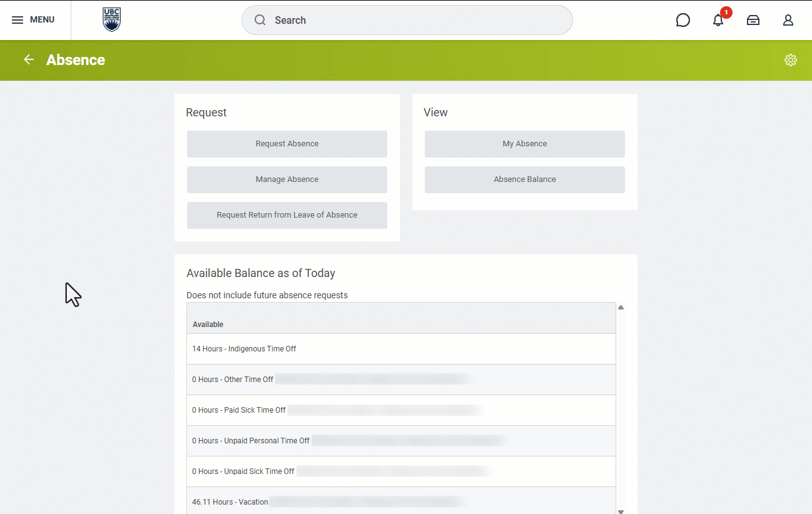Open the hamburger MENU icon
This screenshot has width=812, height=514.
[18, 20]
